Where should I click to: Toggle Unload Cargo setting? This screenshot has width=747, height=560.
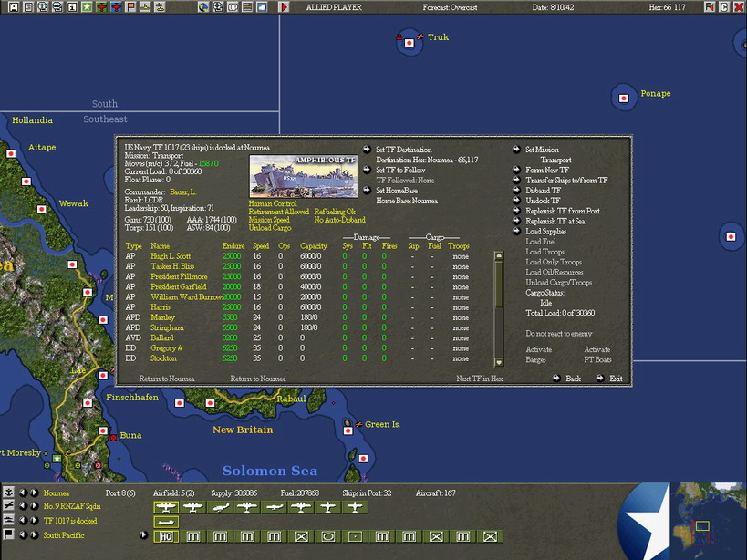tap(270, 228)
